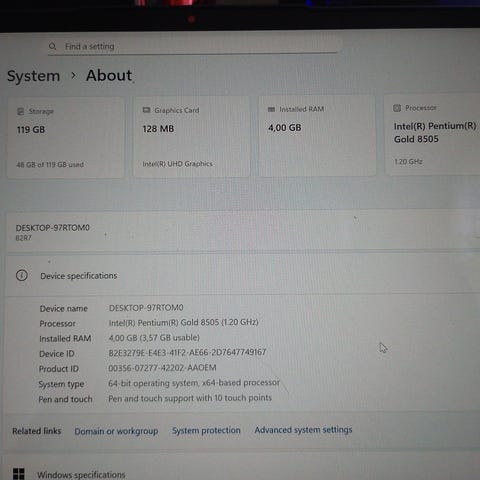This screenshot has width=480, height=480.
Task: Click the 48 GB of 119 GB used text
Action: [x=50, y=164]
